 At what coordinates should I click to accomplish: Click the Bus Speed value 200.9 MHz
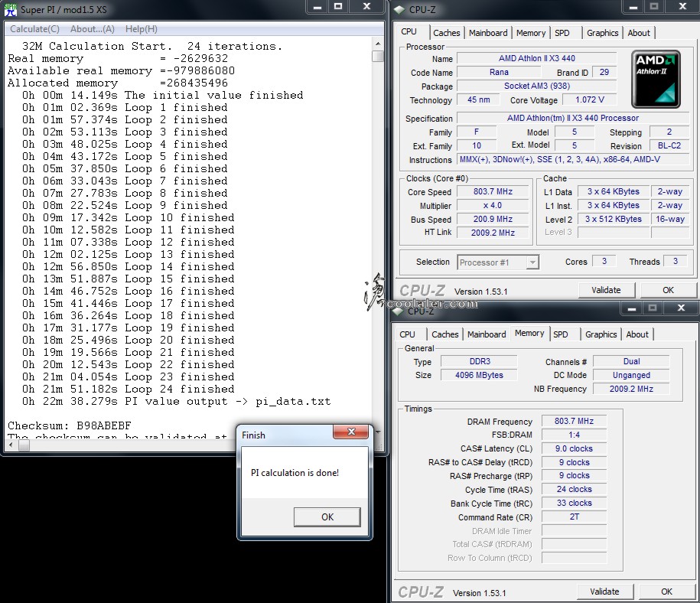493,220
